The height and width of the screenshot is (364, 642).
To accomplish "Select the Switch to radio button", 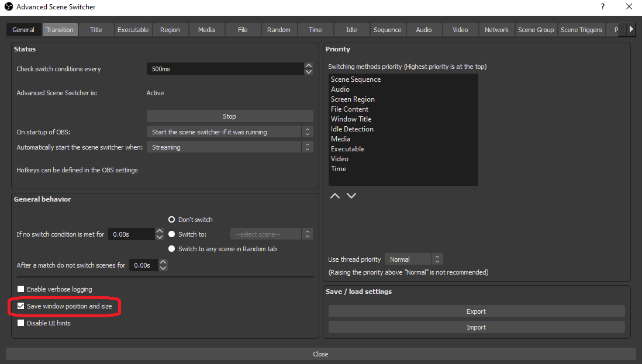I will tap(172, 234).
